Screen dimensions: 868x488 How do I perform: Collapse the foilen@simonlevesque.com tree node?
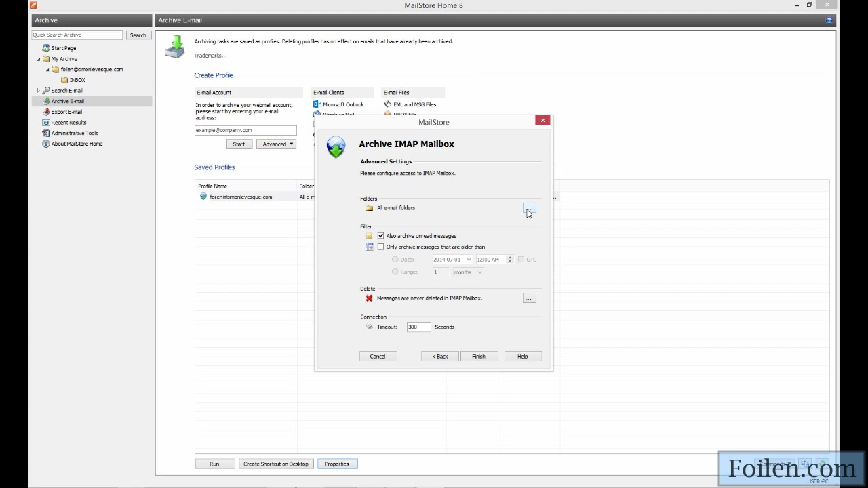click(47, 70)
